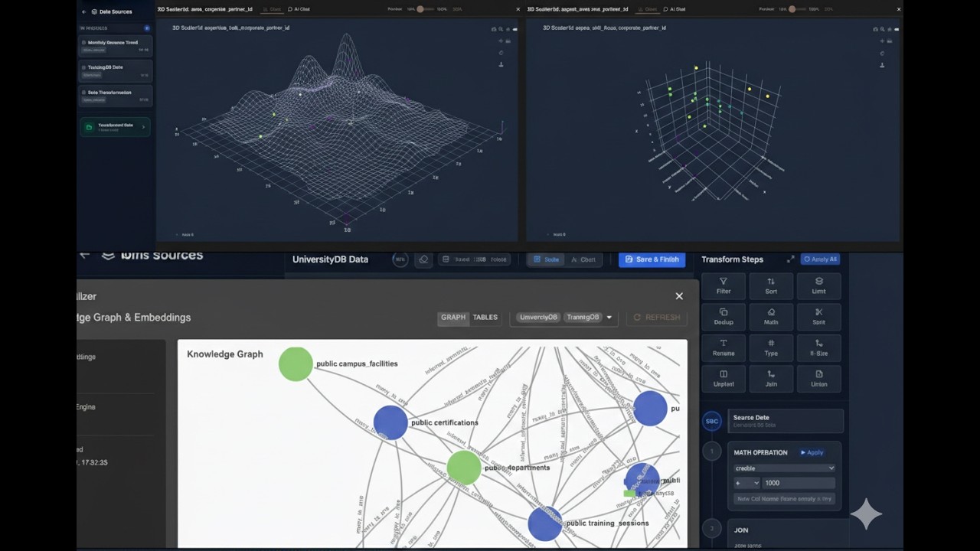
Task: Tick the checkbox on the Monthly data source card
Action: click(84, 43)
